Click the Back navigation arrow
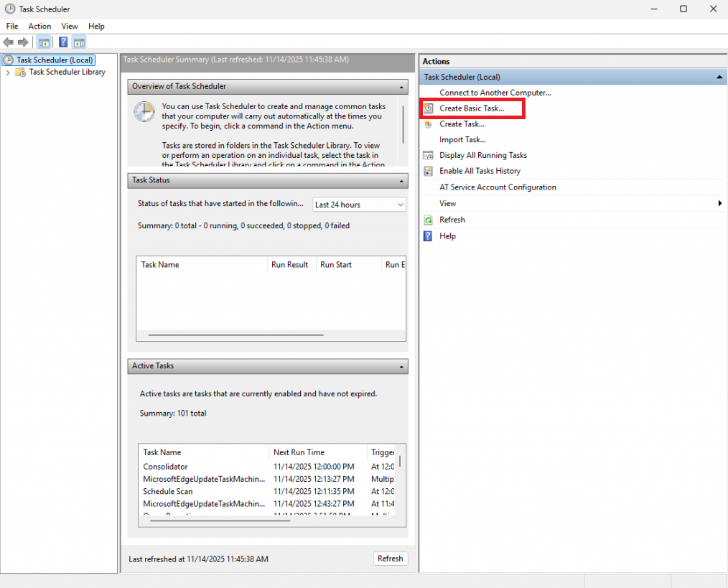 9,42
